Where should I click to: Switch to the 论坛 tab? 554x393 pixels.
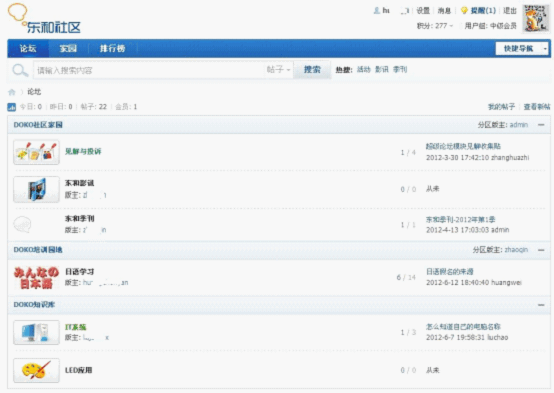(x=28, y=48)
